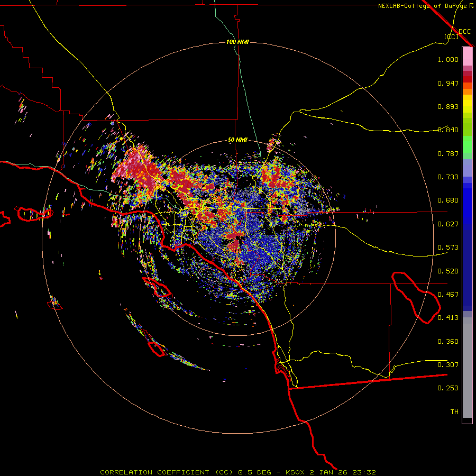Select the 0.307 scale value
Image resolution: width=476 pixels, height=476 pixels.
tap(448, 365)
